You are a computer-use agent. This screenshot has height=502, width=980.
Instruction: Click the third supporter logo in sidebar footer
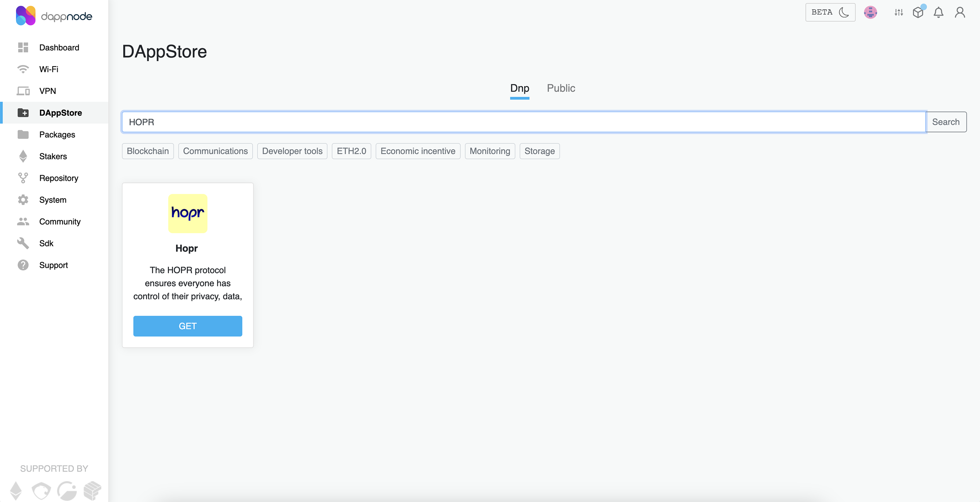point(66,490)
